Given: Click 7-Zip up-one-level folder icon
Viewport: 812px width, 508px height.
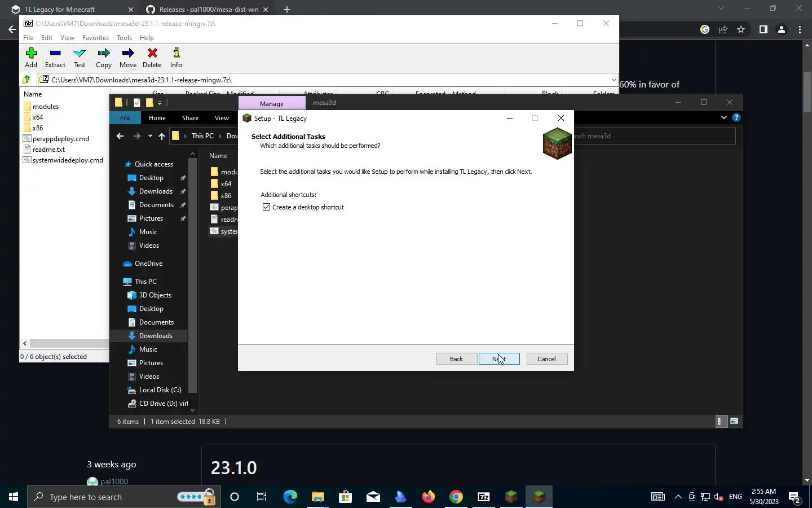Looking at the screenshot, I should (x=26, y=80).
